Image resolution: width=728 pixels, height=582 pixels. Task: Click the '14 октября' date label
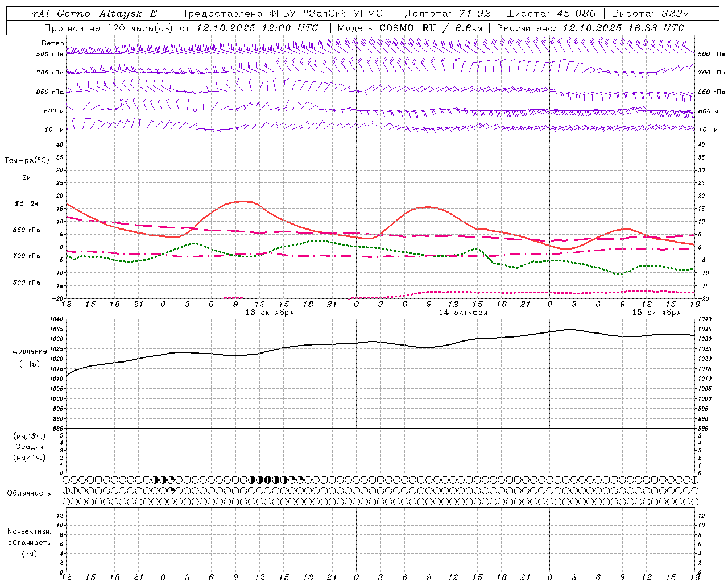(463, 313)
